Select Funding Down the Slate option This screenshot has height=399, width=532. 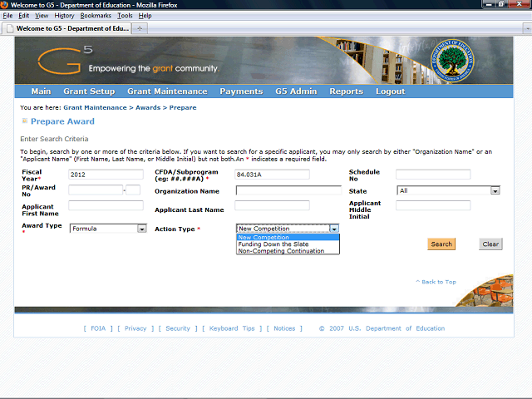[288, 244]
